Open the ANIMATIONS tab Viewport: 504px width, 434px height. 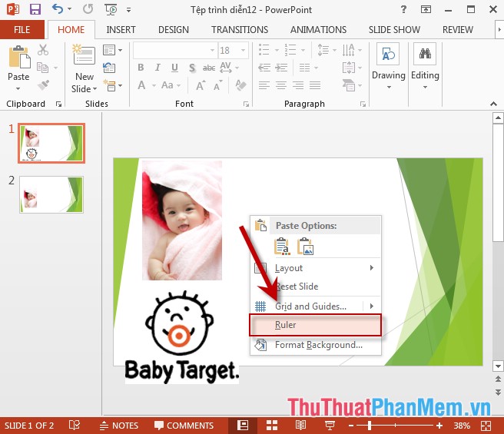pyautogui.click(x=319, y=30)
